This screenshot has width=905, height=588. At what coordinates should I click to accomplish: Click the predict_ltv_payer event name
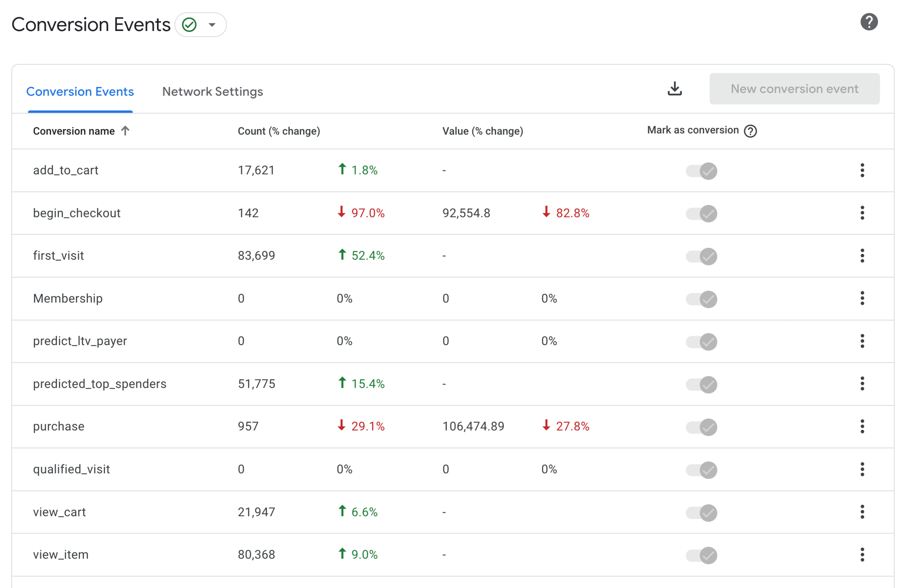click(80, 341)
